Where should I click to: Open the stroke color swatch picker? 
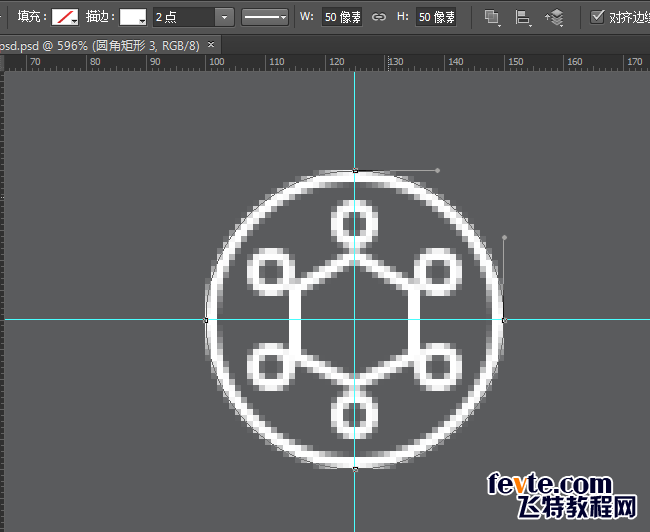(133, 17)
